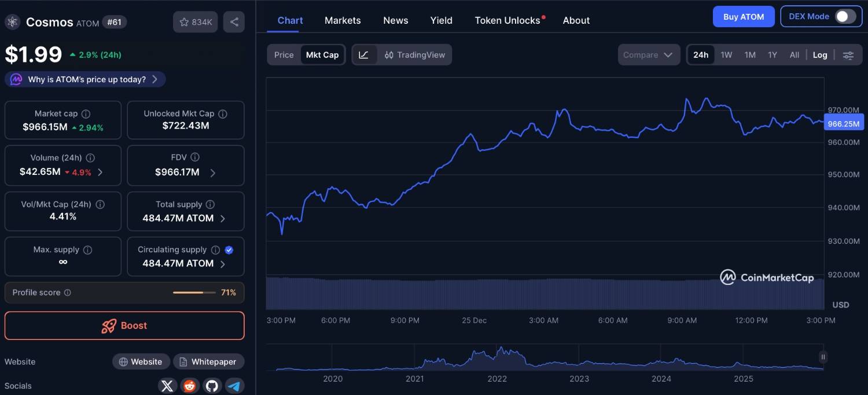
Task: Enable Log scale on chart
Action: 819,55
